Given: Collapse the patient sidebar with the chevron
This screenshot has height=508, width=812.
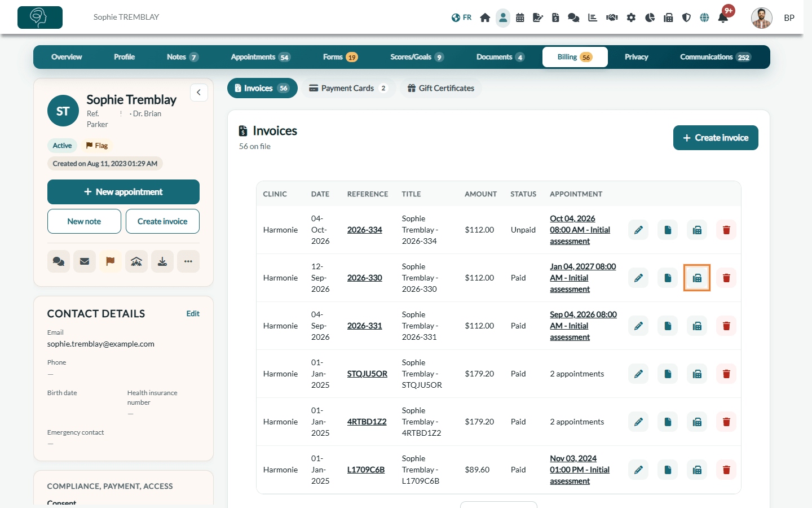Looking at the screenshot, I should click(x=198, y=93).
